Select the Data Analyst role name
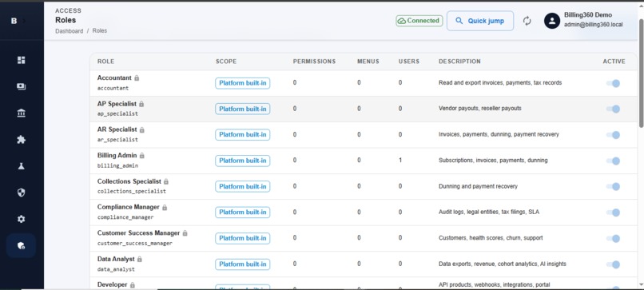Screen dimensions: 644x290 pyautogui.click(x=116, y=259)
